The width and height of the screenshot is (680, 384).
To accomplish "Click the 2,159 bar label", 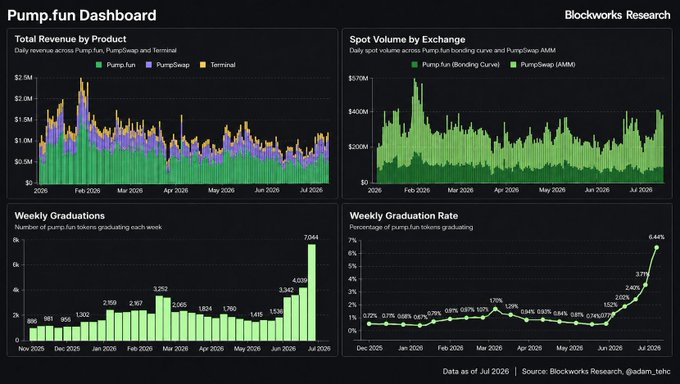I will pyautogui.click(x=109, y=302).
